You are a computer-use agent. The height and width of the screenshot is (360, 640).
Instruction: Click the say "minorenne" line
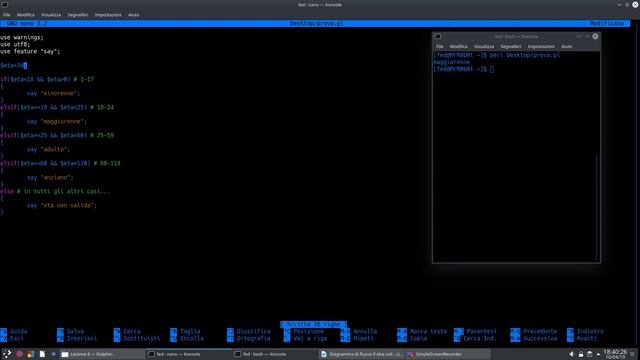53,93
